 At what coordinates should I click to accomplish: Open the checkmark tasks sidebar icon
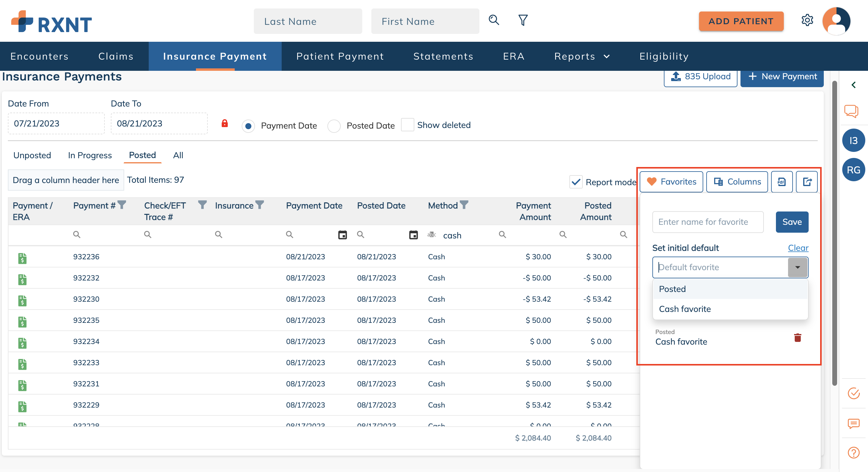click(853, 393)
